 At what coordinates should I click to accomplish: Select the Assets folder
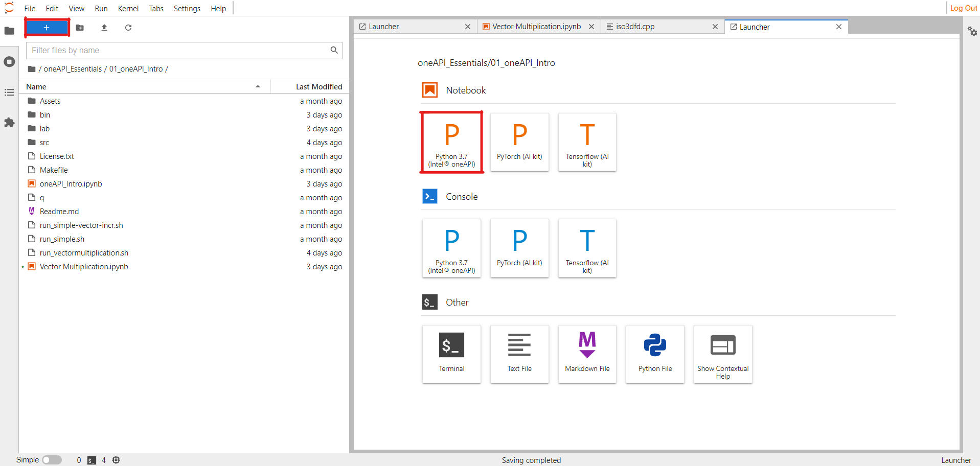pyautogui.click(x=185, y=101)
